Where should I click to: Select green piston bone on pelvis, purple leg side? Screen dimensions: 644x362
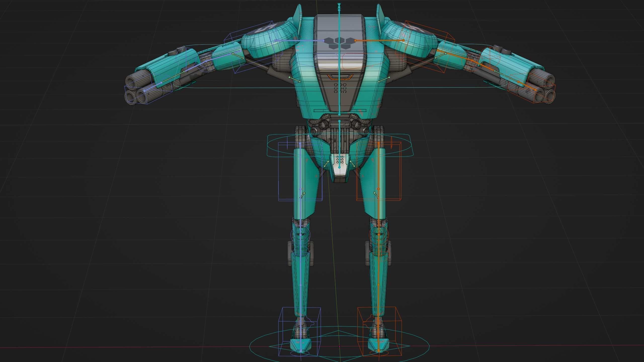point(327,163)
